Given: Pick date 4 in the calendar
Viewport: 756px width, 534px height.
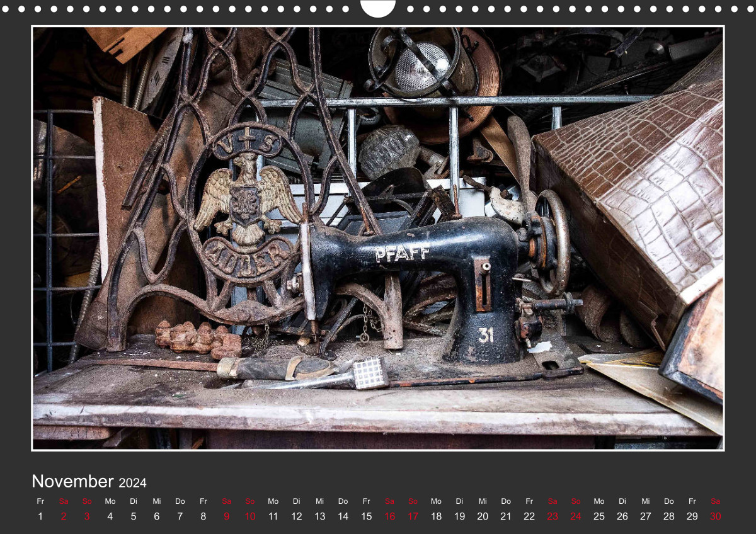Looking at the screenshot, I should pyautogui.click(x=110, y=516).
